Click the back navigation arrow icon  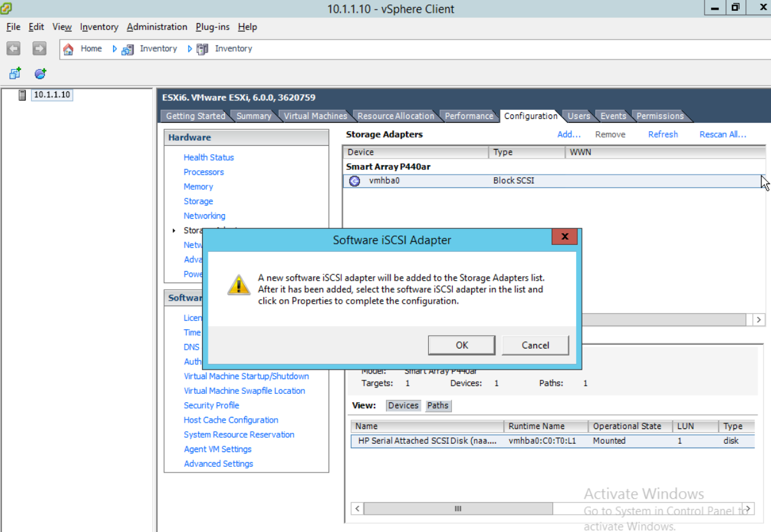tap(13, 48)
